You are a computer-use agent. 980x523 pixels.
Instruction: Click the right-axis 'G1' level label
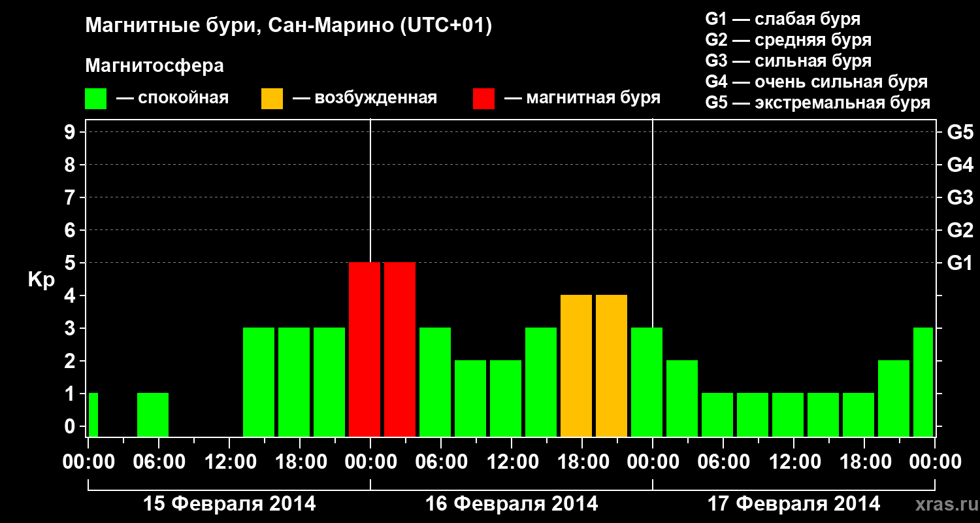coord(960,263)
